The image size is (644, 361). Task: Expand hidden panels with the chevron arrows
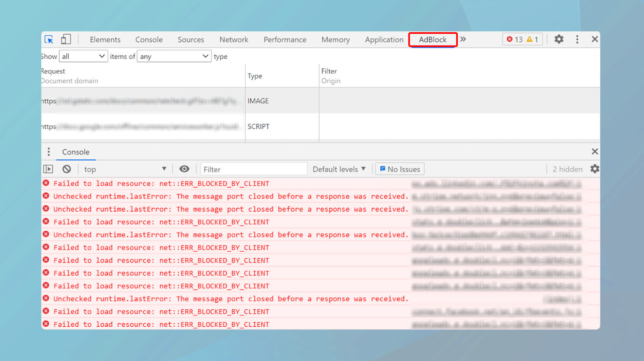(463, 39)
